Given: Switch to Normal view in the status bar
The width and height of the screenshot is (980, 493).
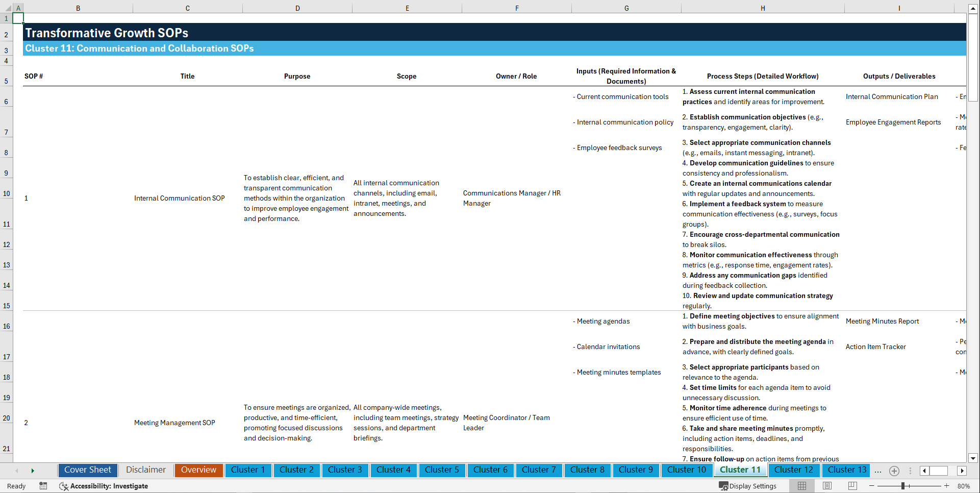Looking at the screenshot, I should coord(801,486).
